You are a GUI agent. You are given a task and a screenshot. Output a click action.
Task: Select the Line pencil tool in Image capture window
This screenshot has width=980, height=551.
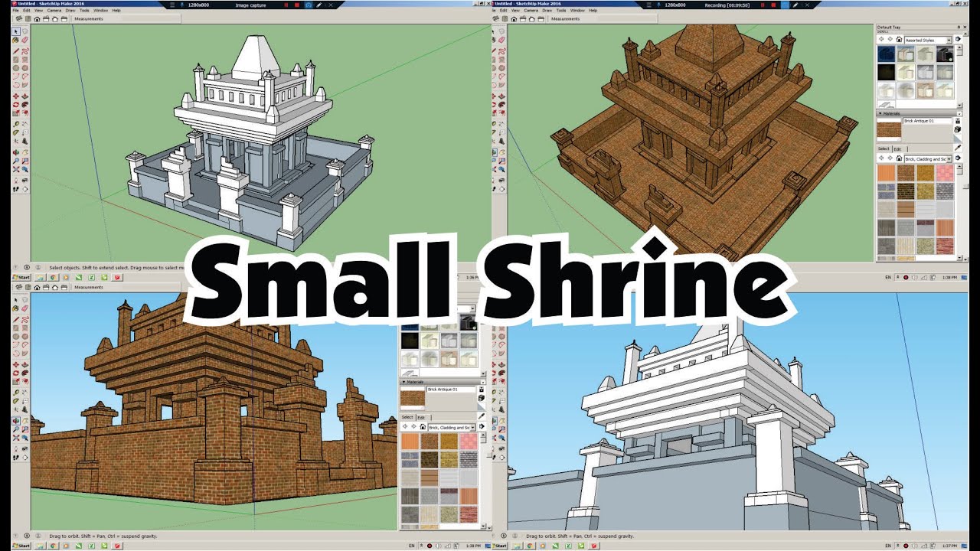click(16, 51)
